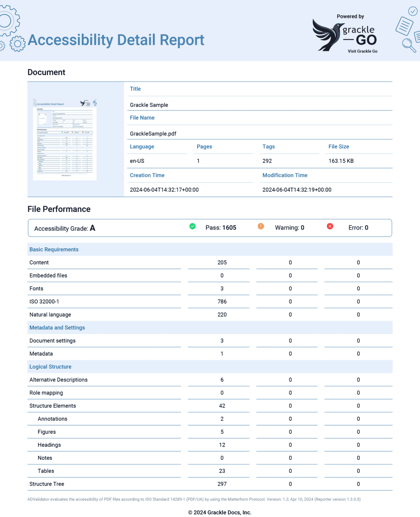The height and width of the screenshot is (517, 420).
Task: Click the red Error status icon
Action: (330, 226)
